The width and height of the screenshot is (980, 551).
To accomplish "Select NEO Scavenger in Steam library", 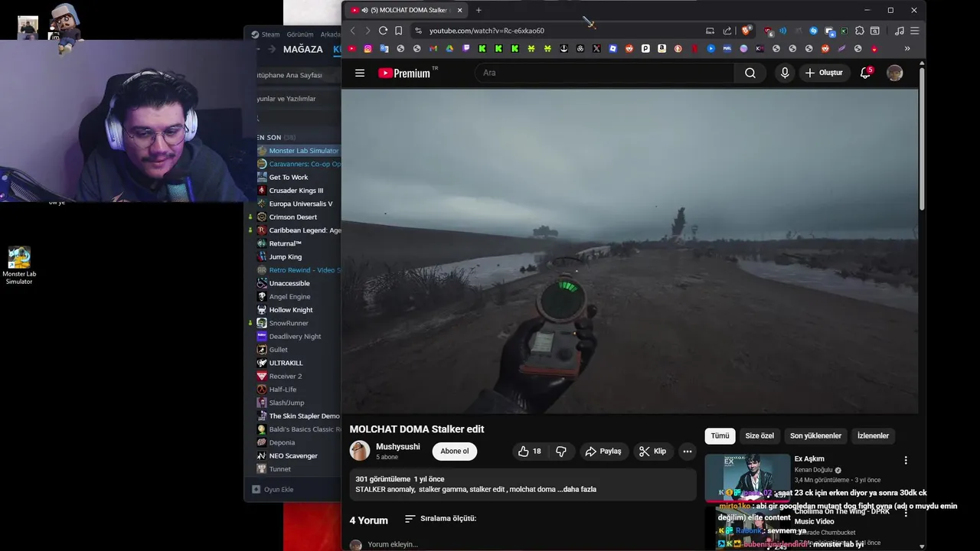I will pos(292,456).
